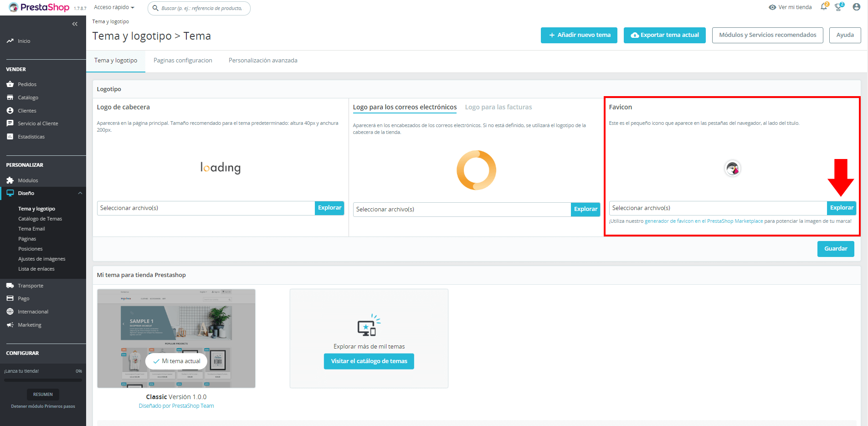Click Visitar el catálogo de temas button
Image resolution: width=868 pixels, height=426 pixels.
369,361
